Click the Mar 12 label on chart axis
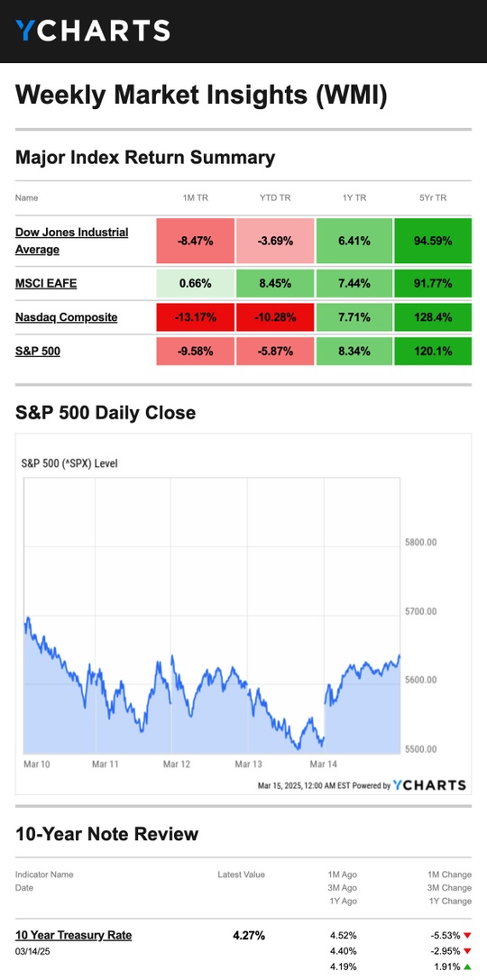487x980 pixels. click(x=177, y=764)
